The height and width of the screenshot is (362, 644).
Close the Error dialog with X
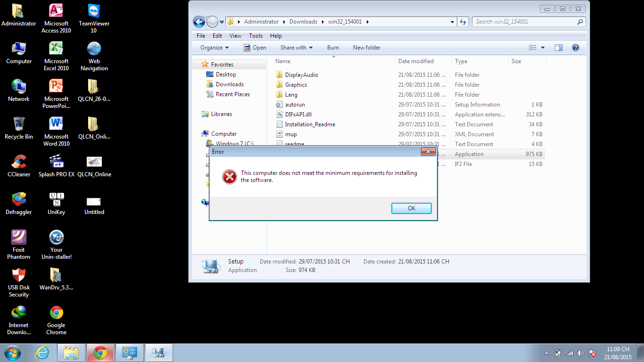click(428, 152)
